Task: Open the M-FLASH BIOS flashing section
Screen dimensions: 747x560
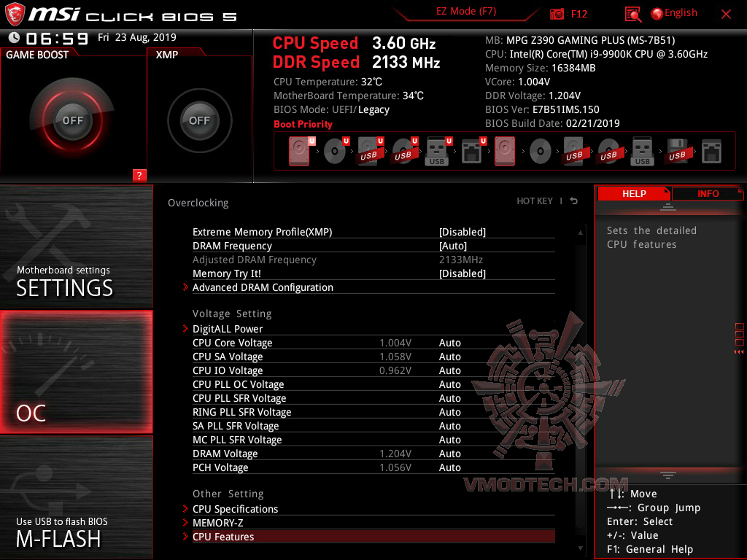Action: coord(76,497)
